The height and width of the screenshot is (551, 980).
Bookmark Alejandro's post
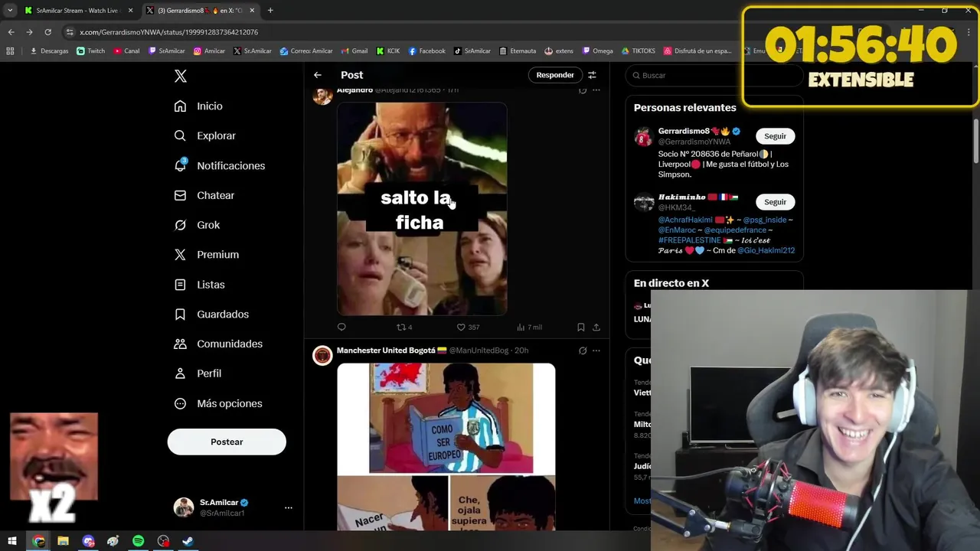click(581, 328)
